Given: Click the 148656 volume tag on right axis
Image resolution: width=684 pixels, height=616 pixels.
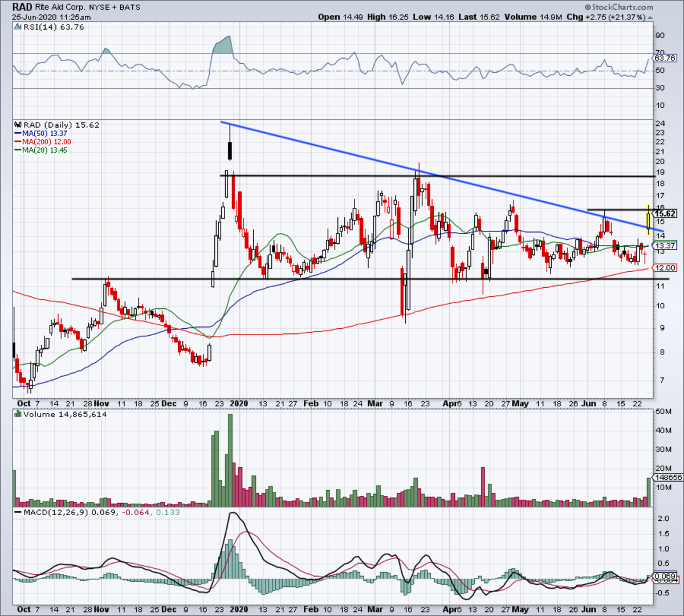Looking at the screenshot, I should coord(667,478).
